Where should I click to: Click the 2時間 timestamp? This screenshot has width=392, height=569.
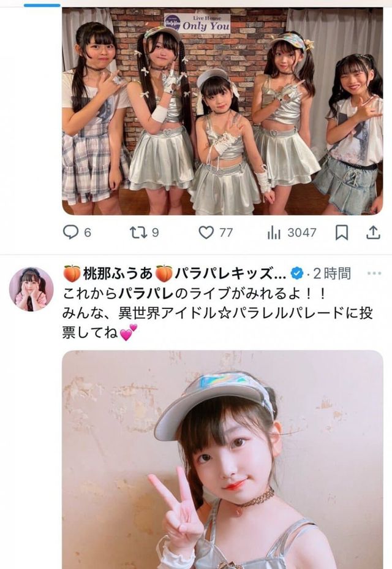tap(332, 273)
